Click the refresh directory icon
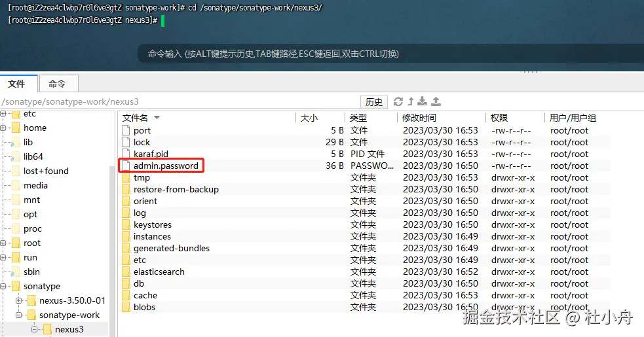This screenshot has height=337, width=644. tap(398, 101)
